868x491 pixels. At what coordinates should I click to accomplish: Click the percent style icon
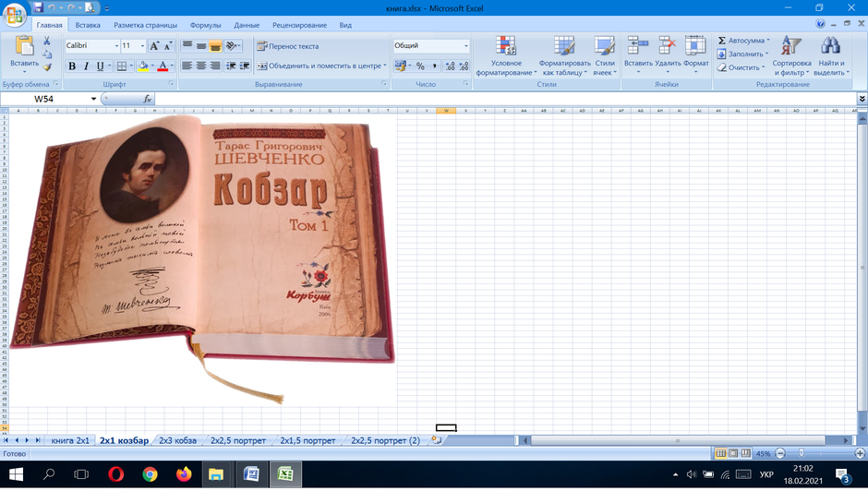coord(420,66)
